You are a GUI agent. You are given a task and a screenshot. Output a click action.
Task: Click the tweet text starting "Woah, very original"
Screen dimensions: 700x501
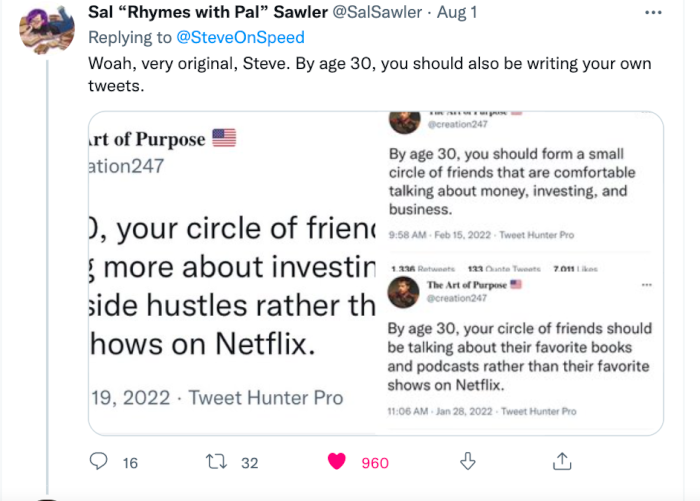click(370, 73)
